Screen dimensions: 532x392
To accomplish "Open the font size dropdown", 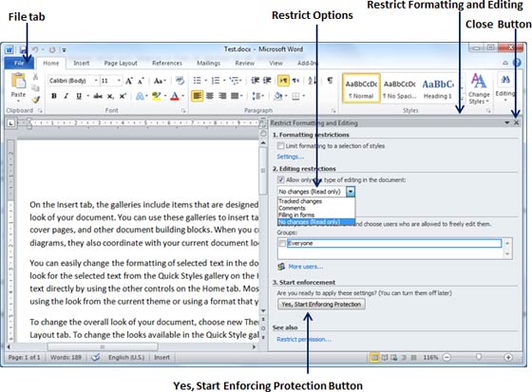I will click(119, 81).
